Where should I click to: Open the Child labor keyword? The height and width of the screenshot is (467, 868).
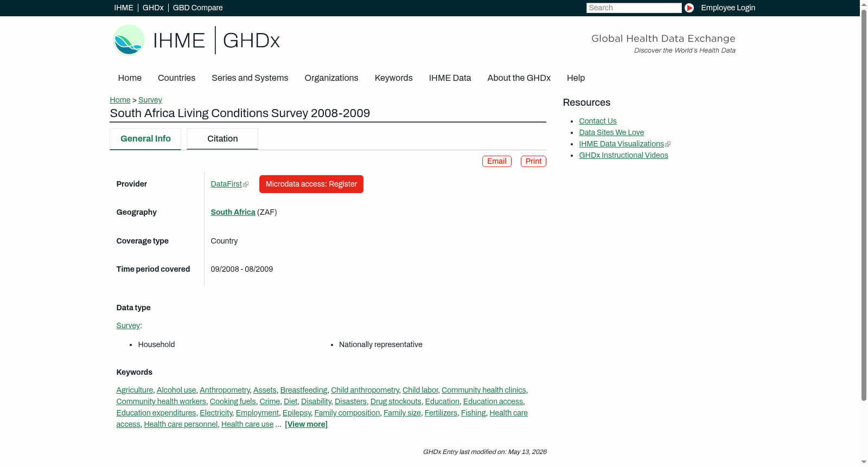pyautogui.click(x=420, y=390)
